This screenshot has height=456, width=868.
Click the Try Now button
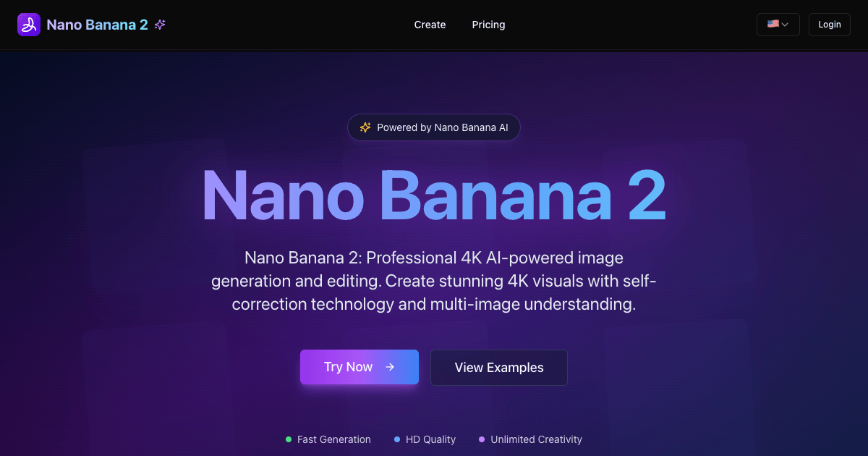(x=359, y=367)
